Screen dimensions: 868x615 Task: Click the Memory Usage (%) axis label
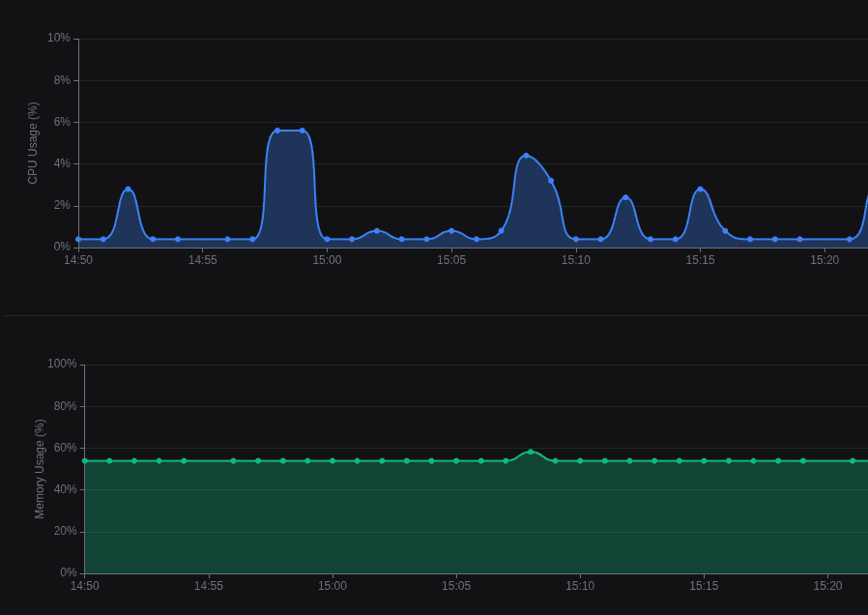point(40,467)
